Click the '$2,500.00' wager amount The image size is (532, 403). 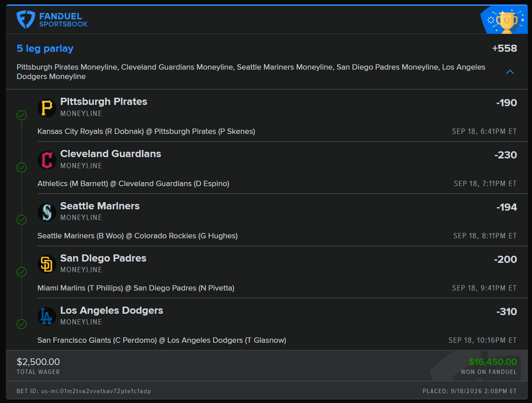click(38, 362)
